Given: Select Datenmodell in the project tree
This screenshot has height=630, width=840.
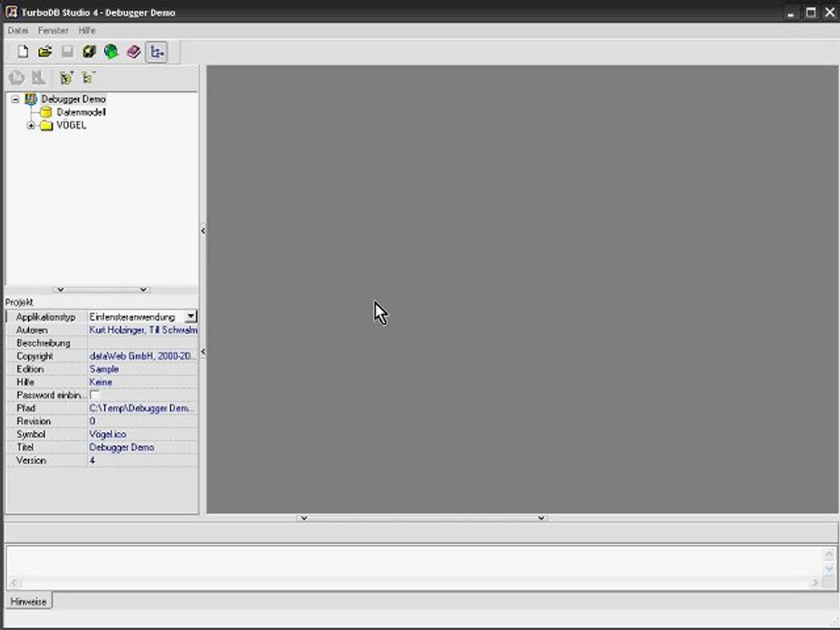Looking at the screenshot, I should 80,112.
